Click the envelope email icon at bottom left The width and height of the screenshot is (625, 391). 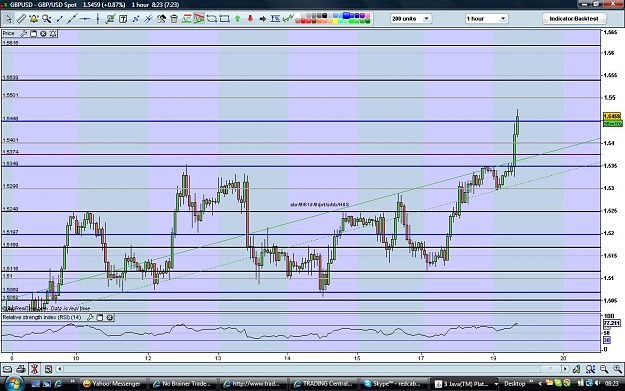tap(8, 369)
